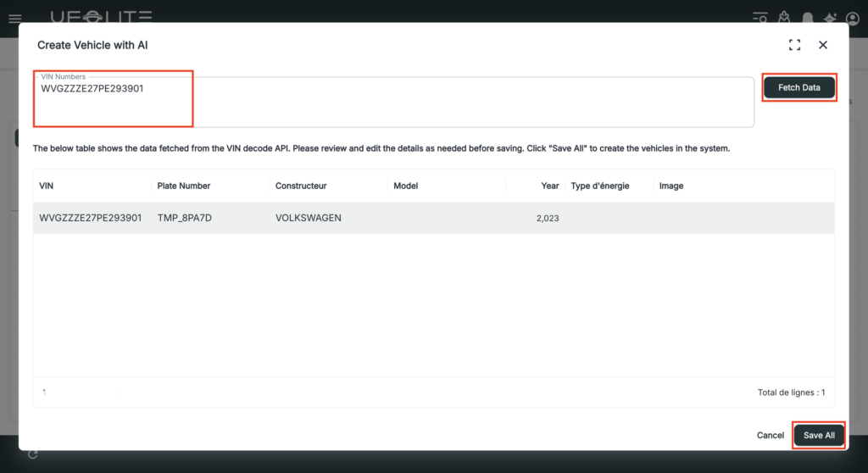Image resolution: width=868 pixels, height=473 pixels.
Task: Close the Create Vehicle with AI dialog
Action: point(822,45)
